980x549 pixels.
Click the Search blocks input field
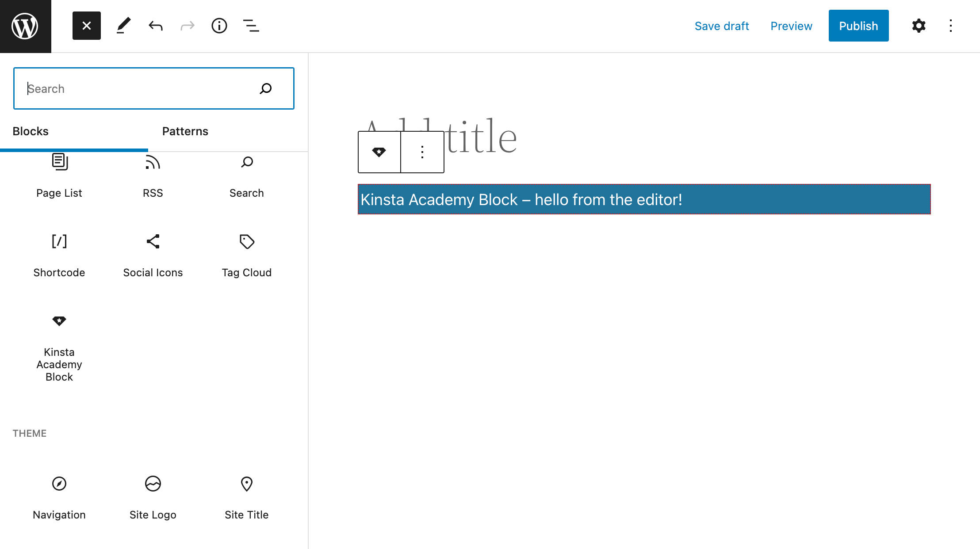153,88
